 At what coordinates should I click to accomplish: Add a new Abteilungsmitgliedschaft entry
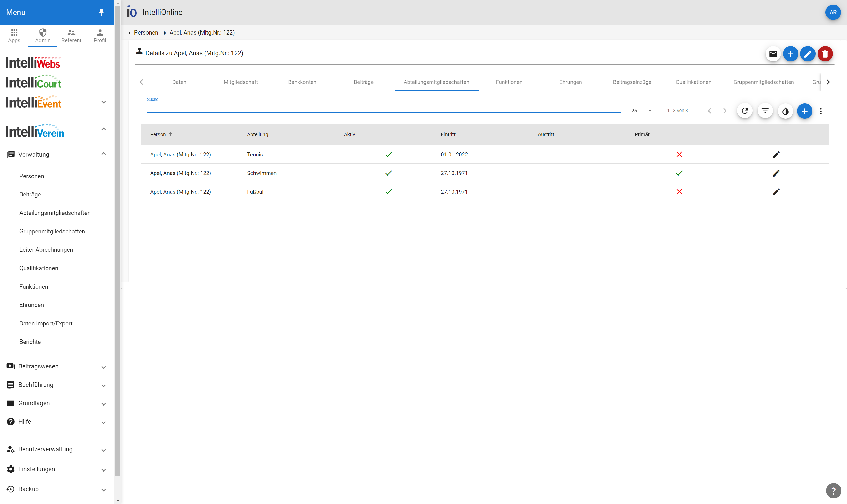point(804,111)
